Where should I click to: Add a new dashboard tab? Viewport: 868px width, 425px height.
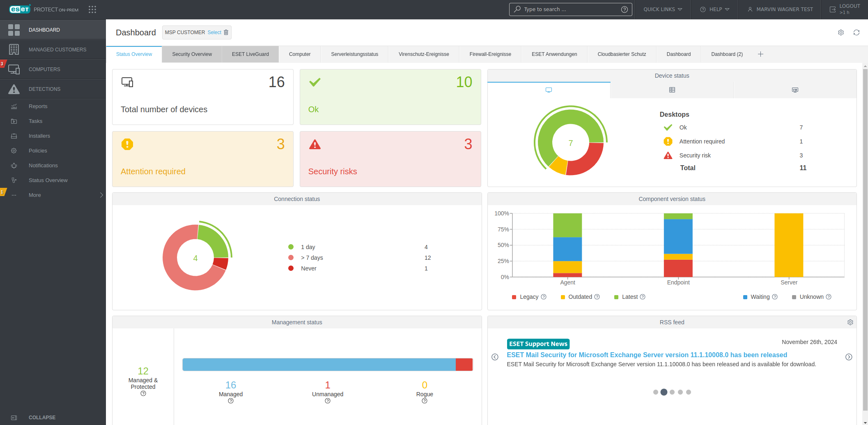pos(760,54)
